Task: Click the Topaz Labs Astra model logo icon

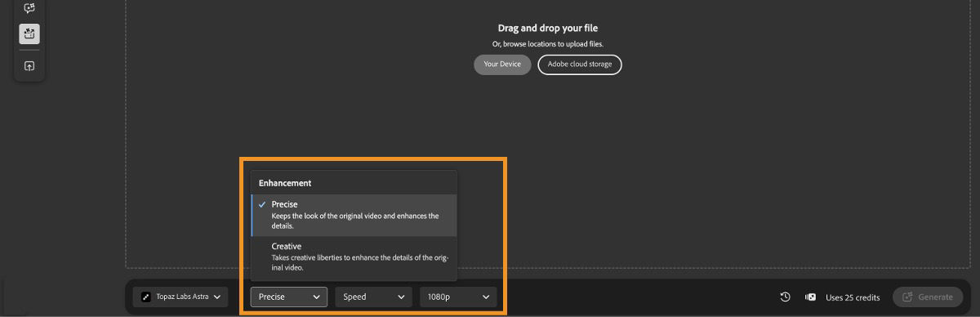Action: click(x=147, y=297)
